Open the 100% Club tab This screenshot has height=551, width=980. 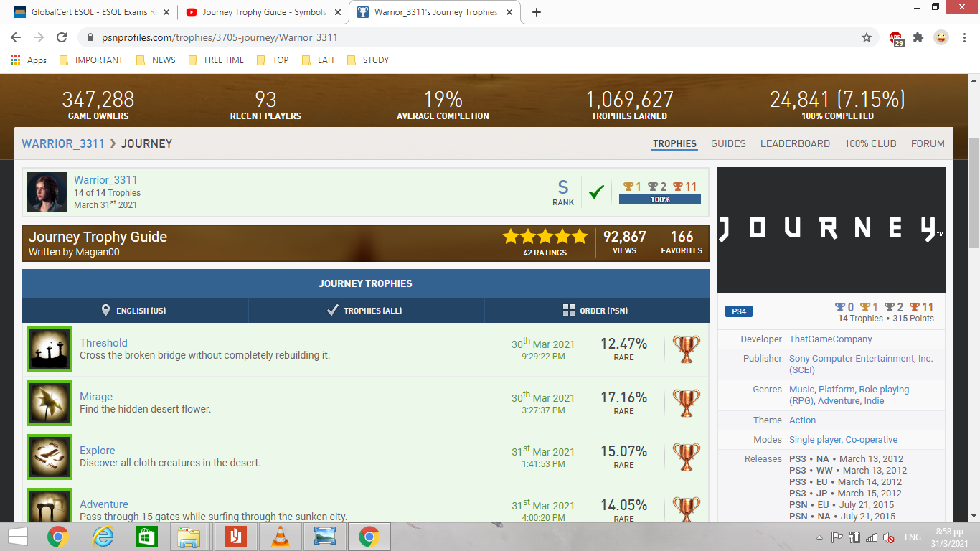click(870, 143)
